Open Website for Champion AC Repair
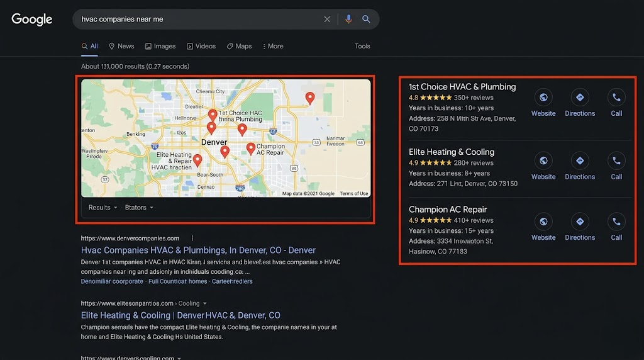The height and width of the screenshot is (360, 644). click(x=543, y=228)
